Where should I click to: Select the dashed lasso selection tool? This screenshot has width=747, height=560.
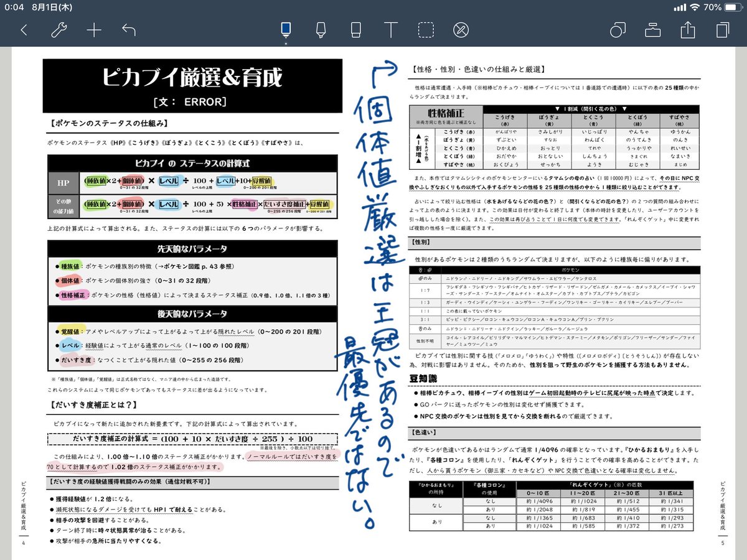click(426, 29)
